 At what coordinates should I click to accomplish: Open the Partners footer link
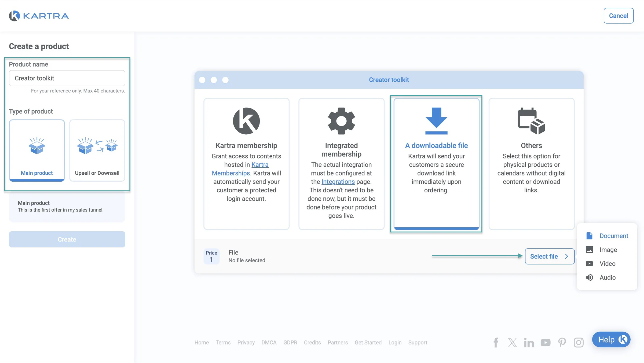(338, 343)
